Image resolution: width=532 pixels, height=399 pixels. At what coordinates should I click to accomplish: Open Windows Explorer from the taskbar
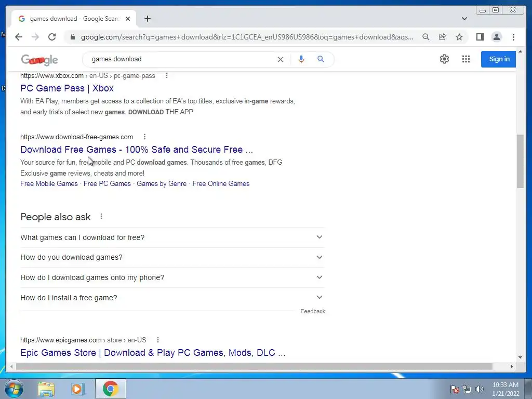[46, 389]
